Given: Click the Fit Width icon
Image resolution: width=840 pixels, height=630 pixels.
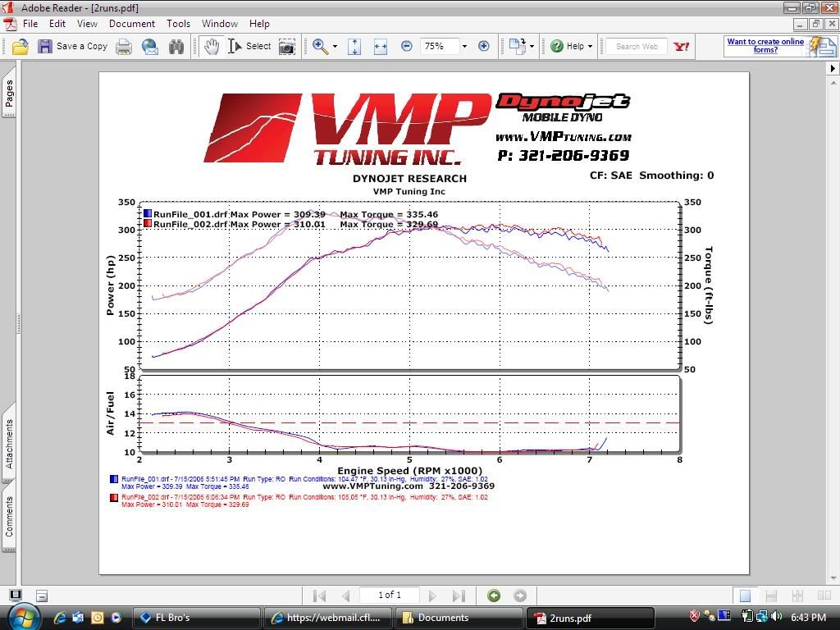Looking at the screenshot, I should tap(381, 47).
